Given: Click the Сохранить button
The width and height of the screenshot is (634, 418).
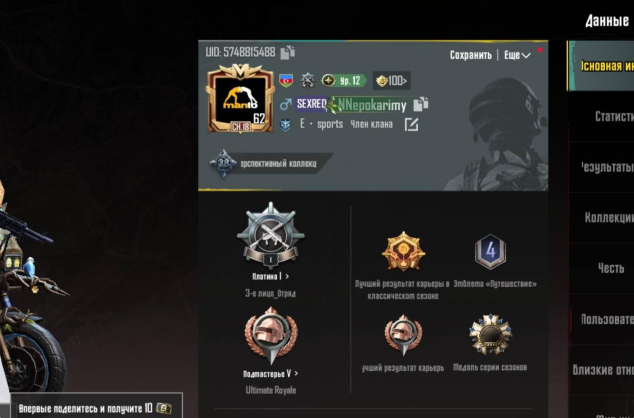Looking at the screenshot, I should (x=471, y=55).
